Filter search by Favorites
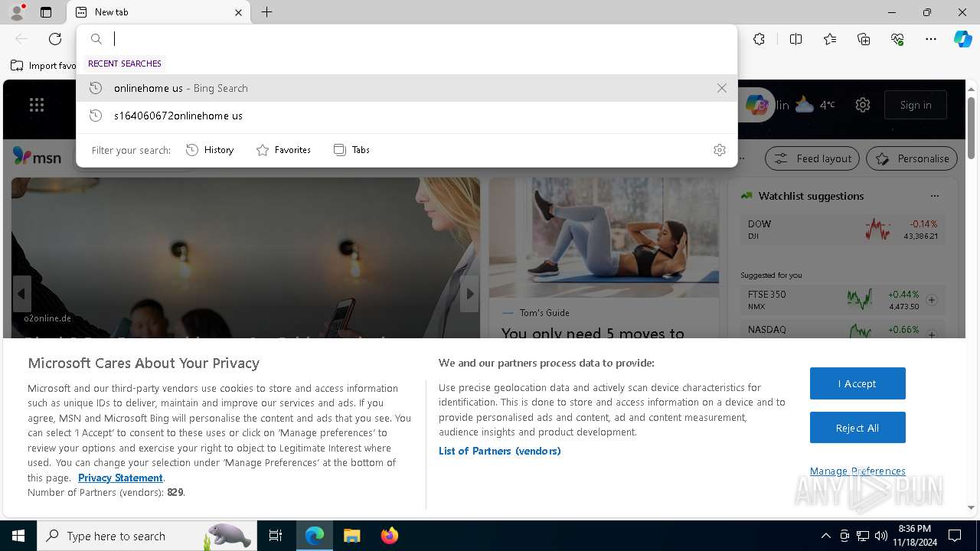Image resolution: width=980 pixels, height=551 pixels. point(283,150)
